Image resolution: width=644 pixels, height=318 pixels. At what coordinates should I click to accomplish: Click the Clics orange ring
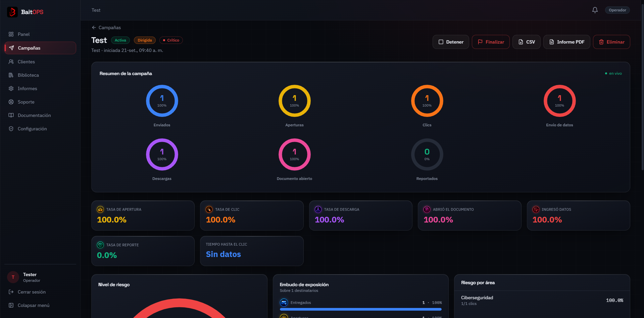[427, 101]
